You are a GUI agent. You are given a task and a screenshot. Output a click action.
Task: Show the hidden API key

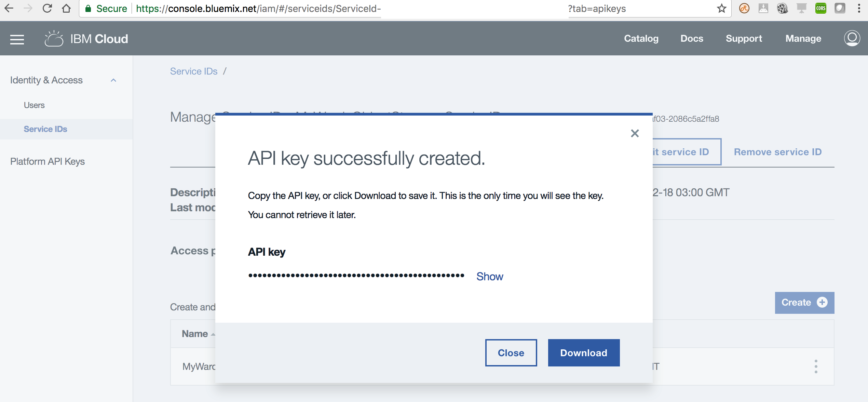coord(489,276)
